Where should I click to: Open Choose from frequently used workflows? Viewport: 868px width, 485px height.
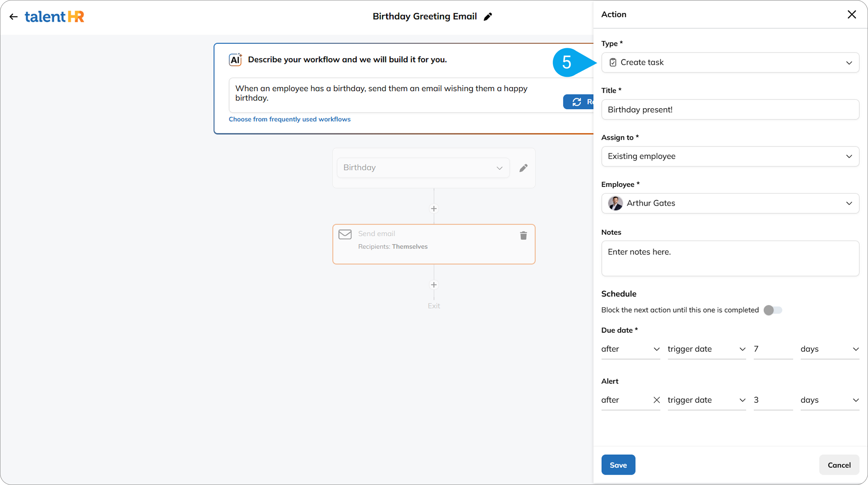[290, 119]
